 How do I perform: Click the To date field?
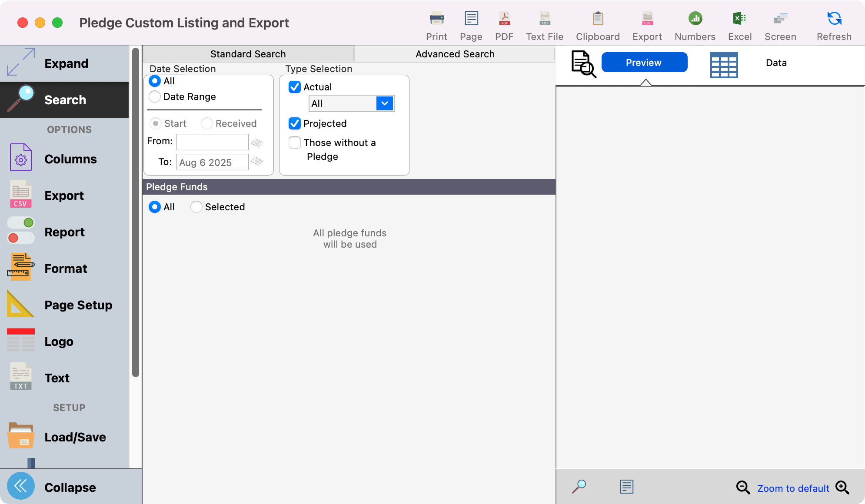point(212,162)
